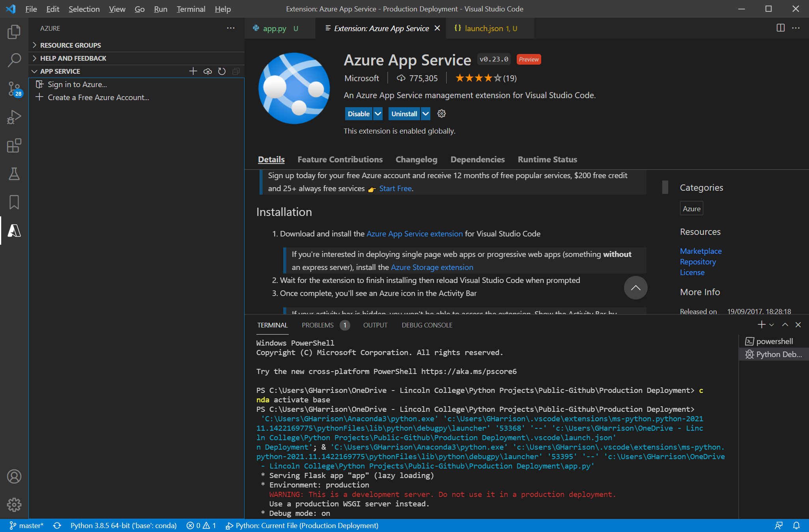Expand the Resource Groups section
This screenshot has width=809, height=532.
70,45
